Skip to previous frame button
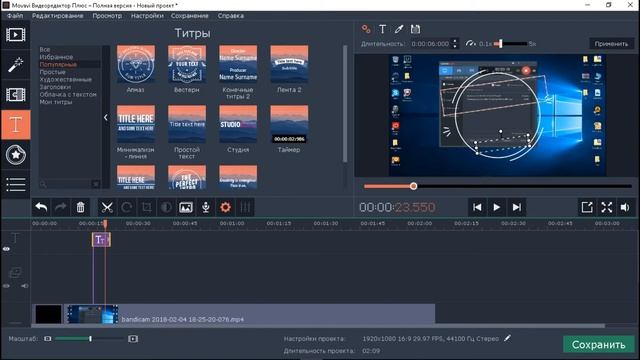640x360 pixels. (x=477, y=207)
